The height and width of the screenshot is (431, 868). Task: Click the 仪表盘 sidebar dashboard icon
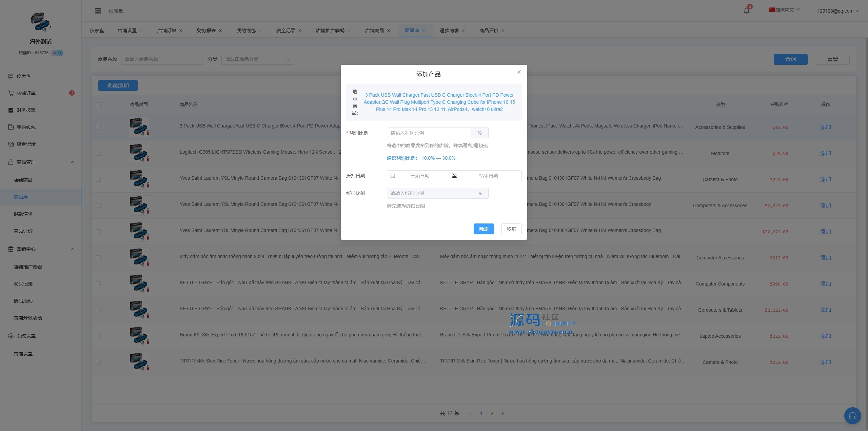tap(11, 76)
